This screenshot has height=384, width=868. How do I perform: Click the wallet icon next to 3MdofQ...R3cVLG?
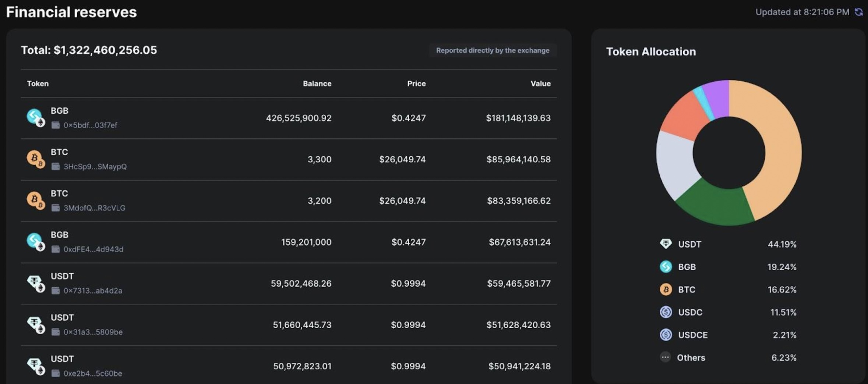tap(56, 208)
